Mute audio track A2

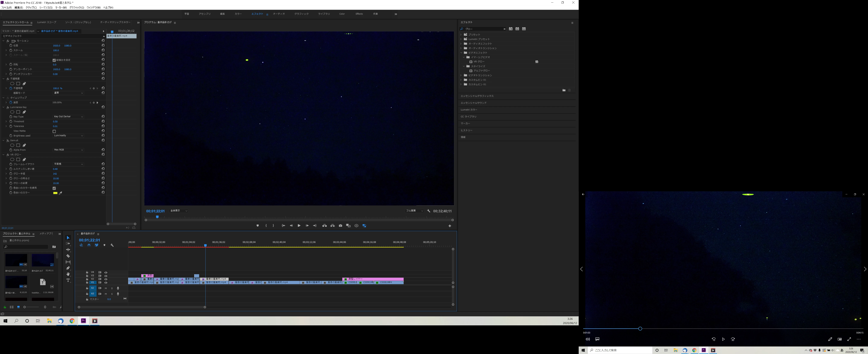pos(106,288)
